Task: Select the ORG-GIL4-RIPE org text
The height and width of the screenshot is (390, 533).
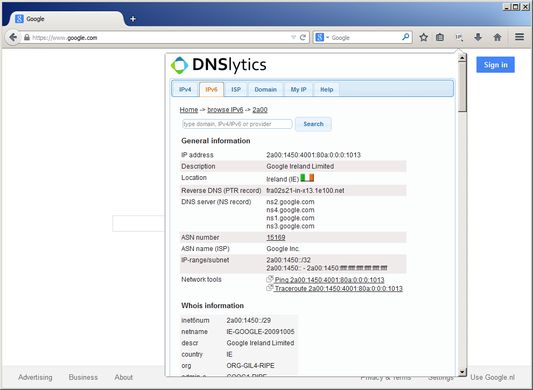Action: coord(251,366)
